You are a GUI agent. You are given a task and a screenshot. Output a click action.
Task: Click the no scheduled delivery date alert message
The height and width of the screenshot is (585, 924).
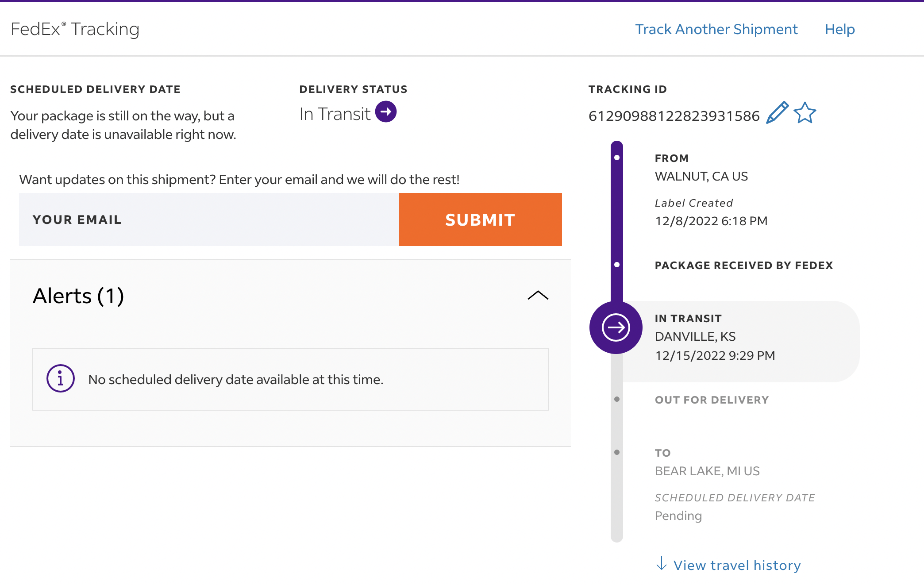click(x=236, y=380)
